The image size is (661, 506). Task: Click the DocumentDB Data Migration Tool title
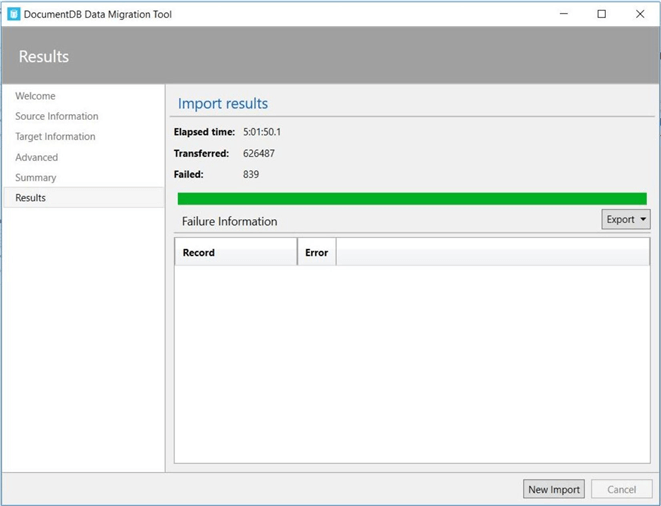(98, 14)
